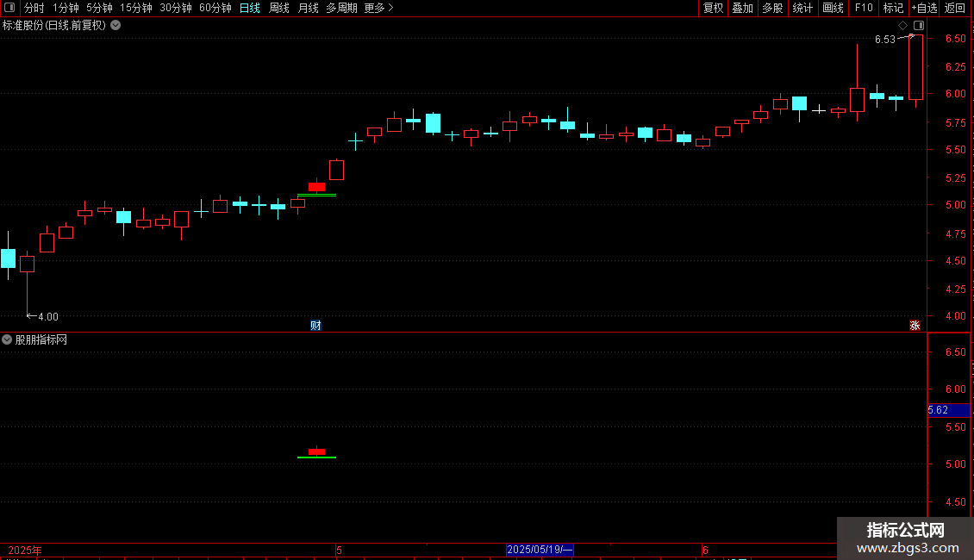Image resolution: width=974 pixels, height=560 pixels.
Task: Toggle the left sidebar panel icon
Action: click(9, 8)
